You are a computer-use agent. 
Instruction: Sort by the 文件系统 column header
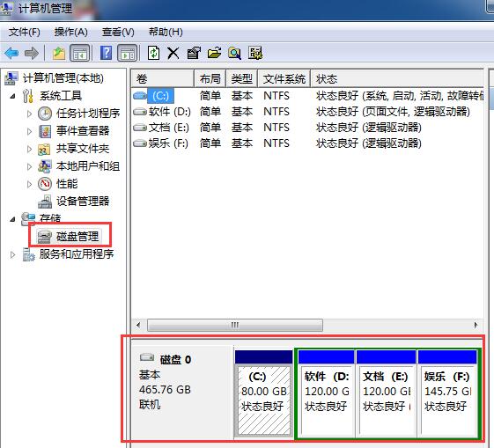[284, 78]
